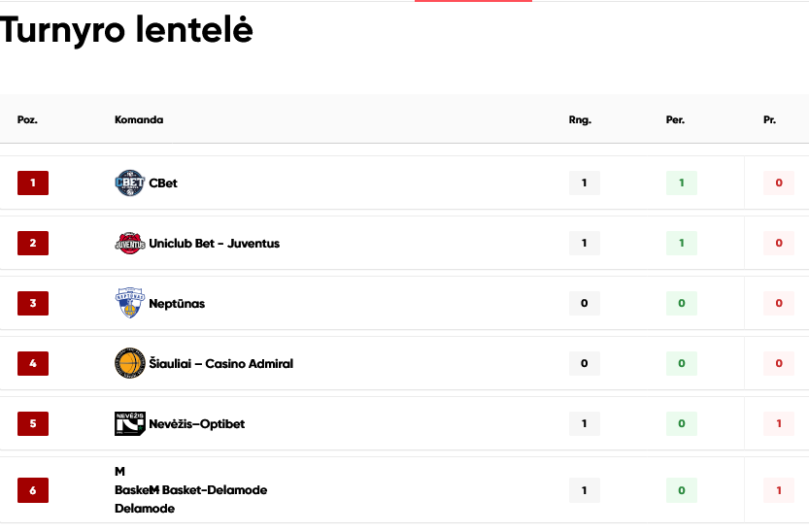Screen dimensions: 809x532
Task: Select position badge number 6
Action: click(33, 490)
